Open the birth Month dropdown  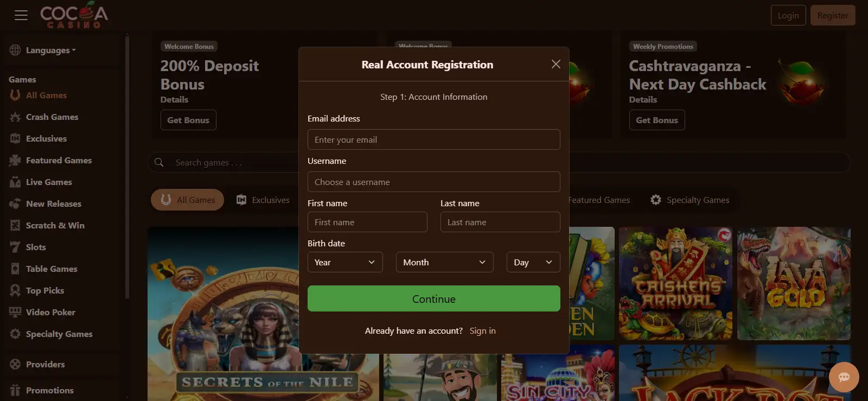coord(445,262)
